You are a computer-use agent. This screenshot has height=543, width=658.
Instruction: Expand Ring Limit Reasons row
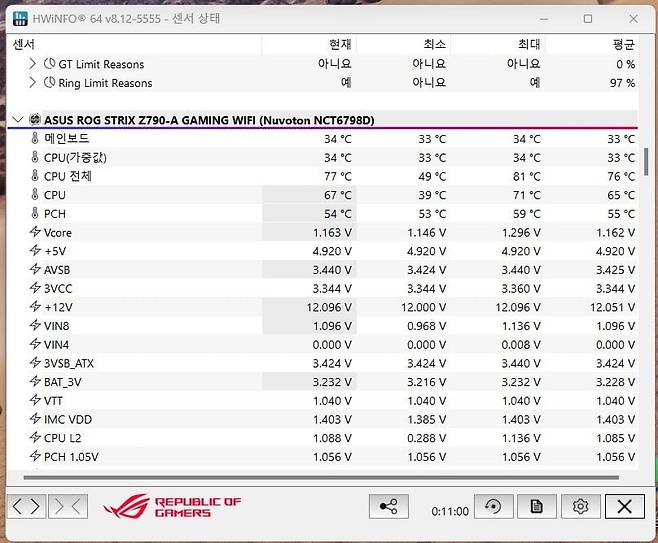[32, 83]
